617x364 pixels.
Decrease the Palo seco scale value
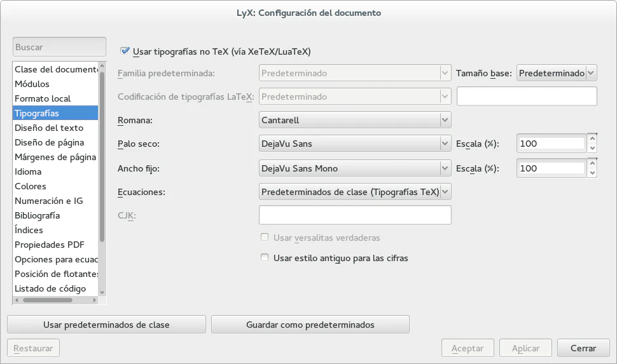tap(593, 149)
